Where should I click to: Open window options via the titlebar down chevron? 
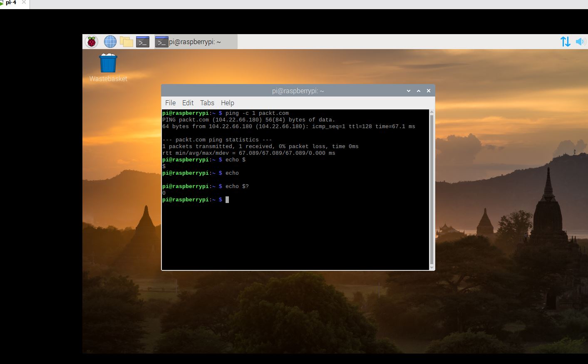coord(408,91)
